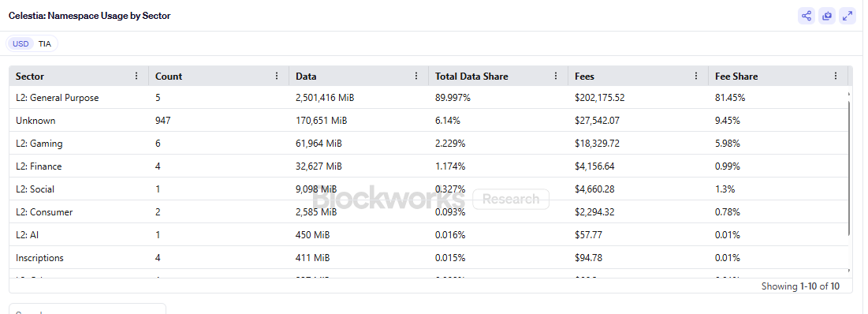This screenshot has width=868, height=314.
Task: Select 'L2: Gaming' sector cell
Action: tap(79, 144)
